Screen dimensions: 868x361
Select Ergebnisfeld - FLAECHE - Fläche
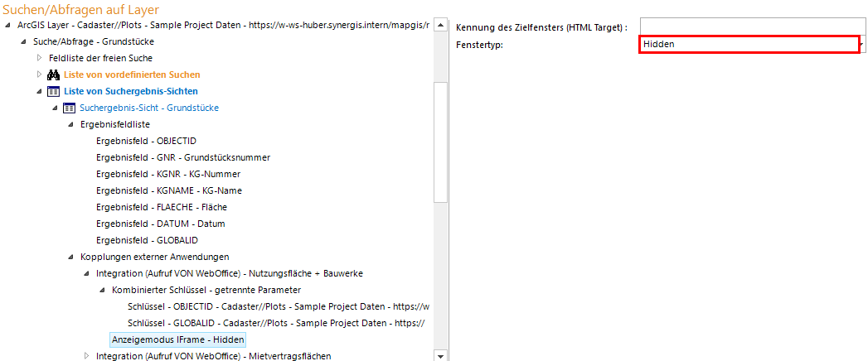click(161, 207)
